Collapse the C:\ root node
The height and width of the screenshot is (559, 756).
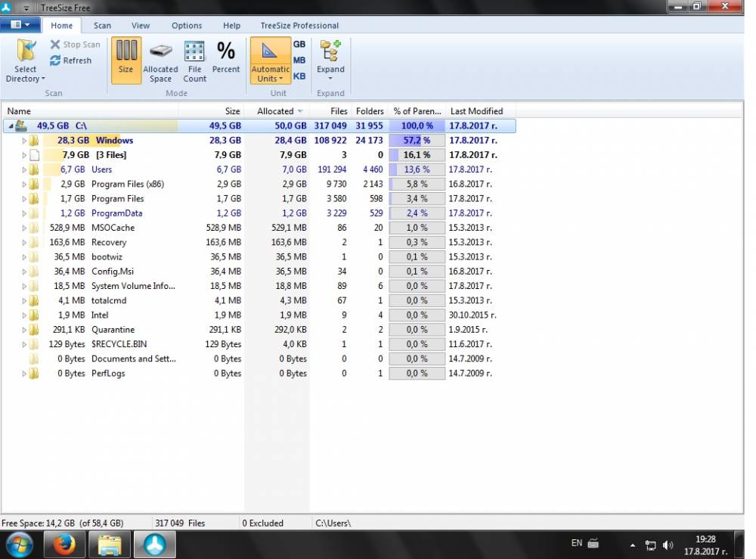[11, 126]
